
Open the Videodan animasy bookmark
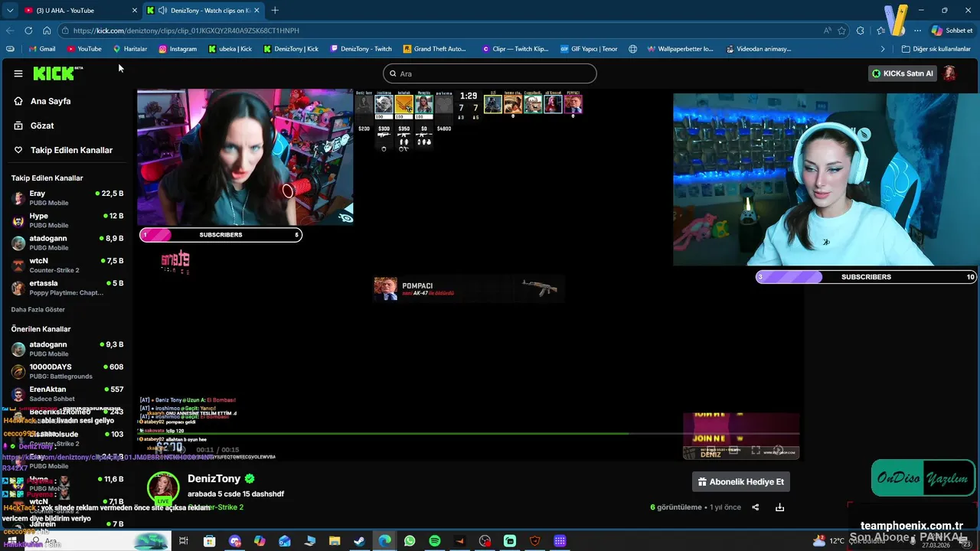(757, 49)
